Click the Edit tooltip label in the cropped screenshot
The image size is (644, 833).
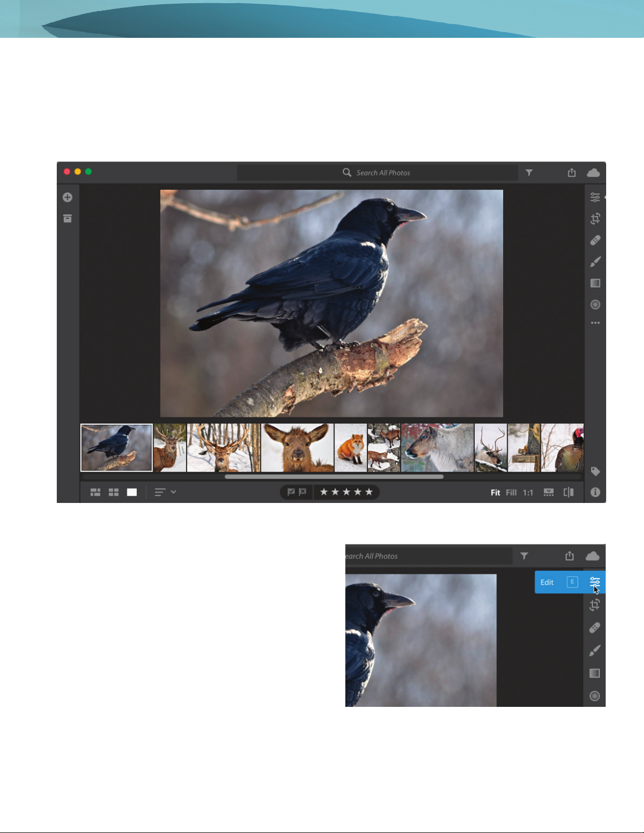coord(547,582)
